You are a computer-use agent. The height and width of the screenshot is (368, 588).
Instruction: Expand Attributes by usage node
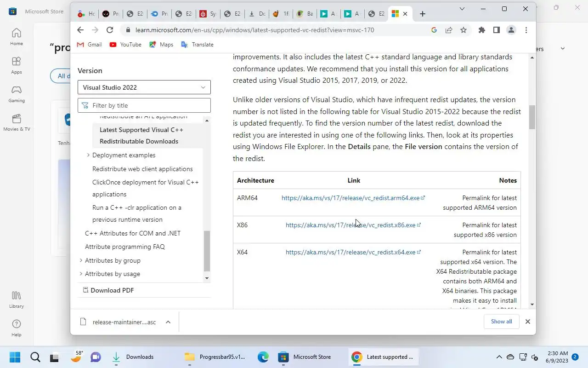coord(81,274)
